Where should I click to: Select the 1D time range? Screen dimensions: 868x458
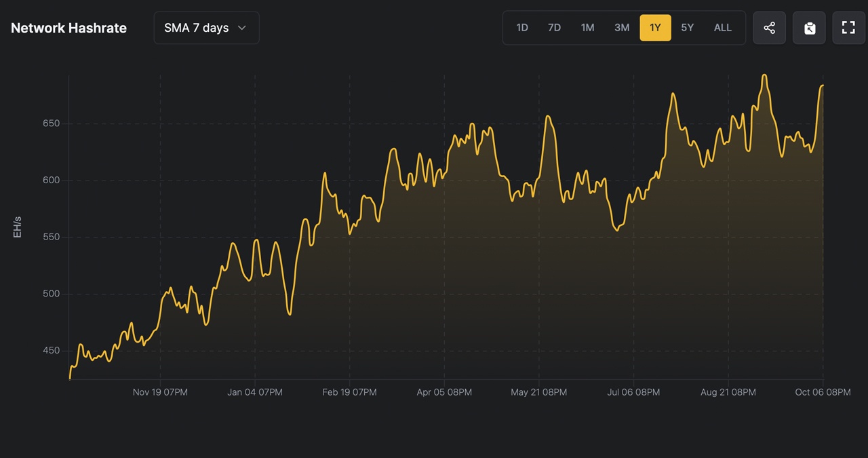[x=521, y=28]
